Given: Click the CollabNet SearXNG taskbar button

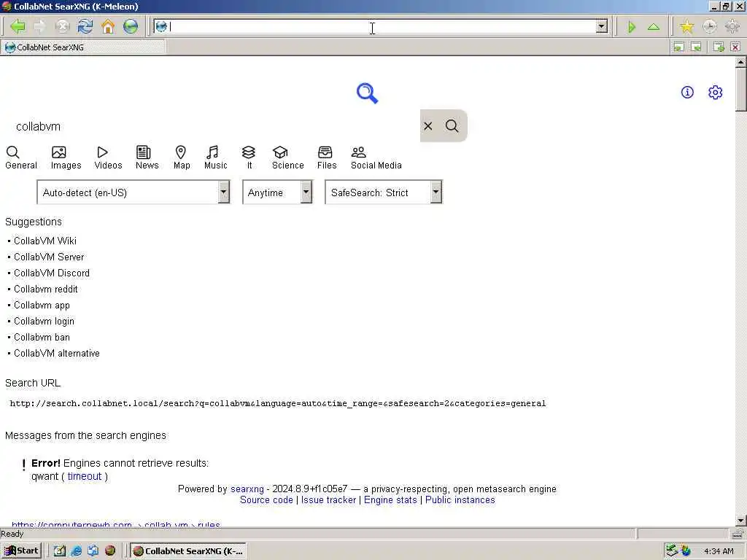Looking at the screenshot, I should tap(188, 551).
